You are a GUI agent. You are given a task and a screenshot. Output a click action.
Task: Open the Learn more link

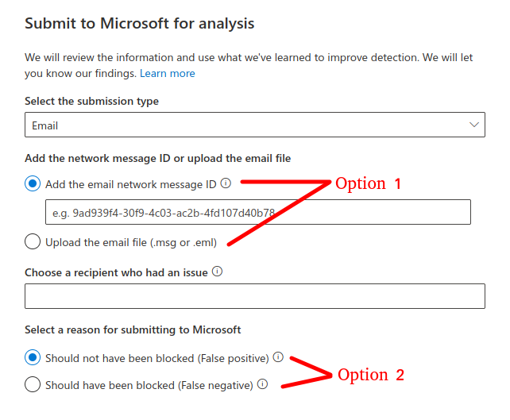click(x=168, y=74)
